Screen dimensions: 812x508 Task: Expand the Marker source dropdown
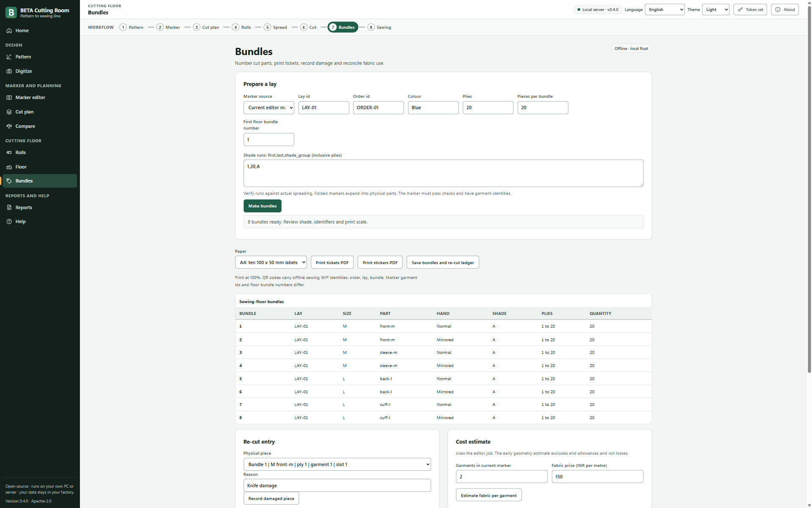(x=269, y=108)
